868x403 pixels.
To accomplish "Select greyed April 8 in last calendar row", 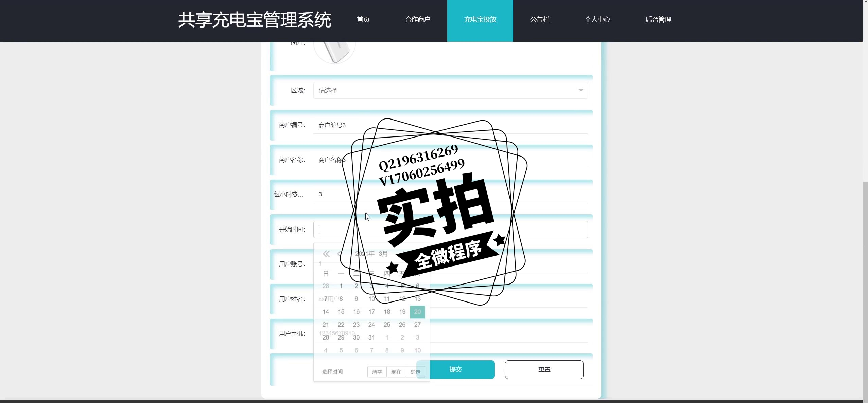I will [x=387, y=351].
